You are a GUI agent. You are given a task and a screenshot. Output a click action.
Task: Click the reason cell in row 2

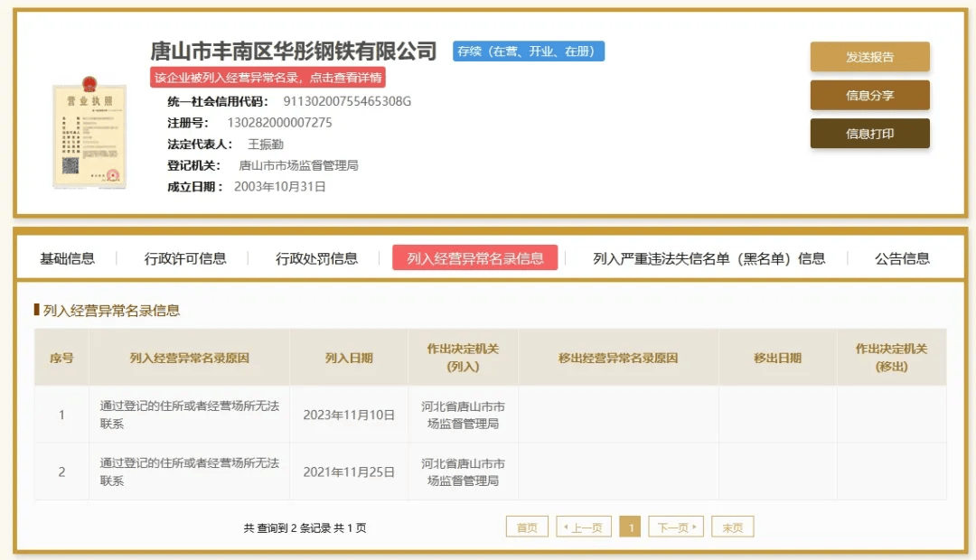(x=189, y=471)
